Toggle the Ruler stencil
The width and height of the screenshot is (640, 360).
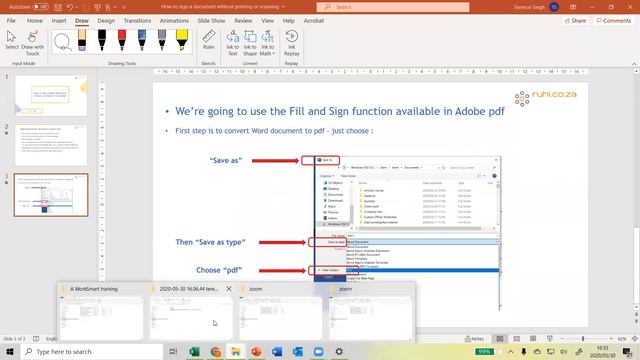click(x=209, y=40)
